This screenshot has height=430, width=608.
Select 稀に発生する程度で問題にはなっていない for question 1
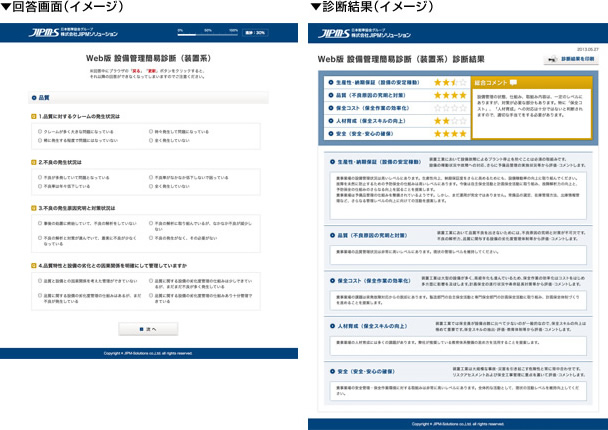(40, 140)
